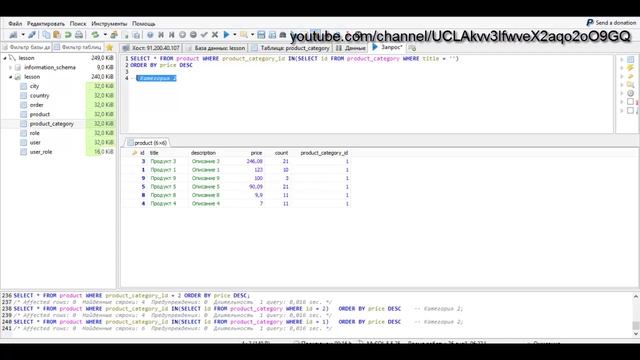Click the cancel editing X icon
Image resolution: width=640 pixels, height=360 pixels.
pyautogui.click(x=215, y=35)
